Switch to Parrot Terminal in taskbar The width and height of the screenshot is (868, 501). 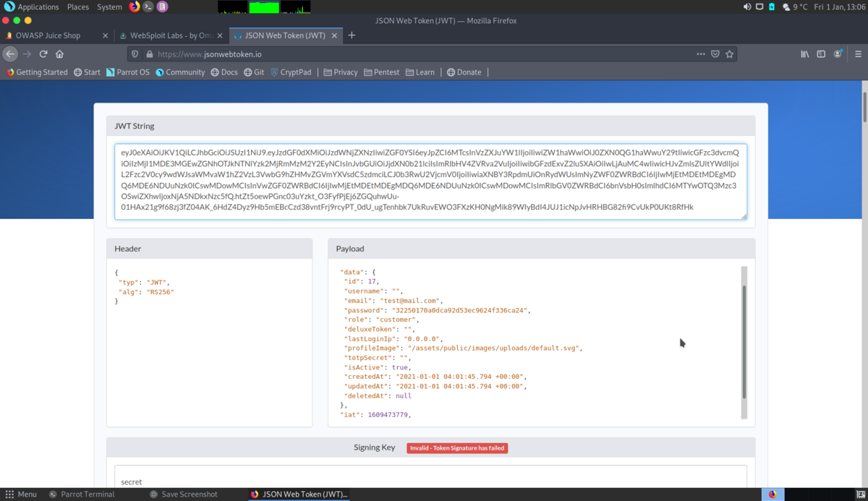81,494
